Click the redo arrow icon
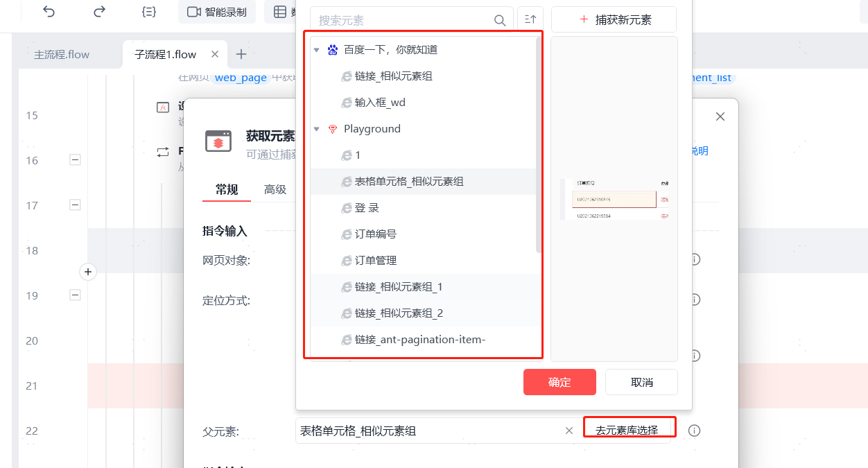This screenshot has height=468, width=868. click(x=99, y=11)
